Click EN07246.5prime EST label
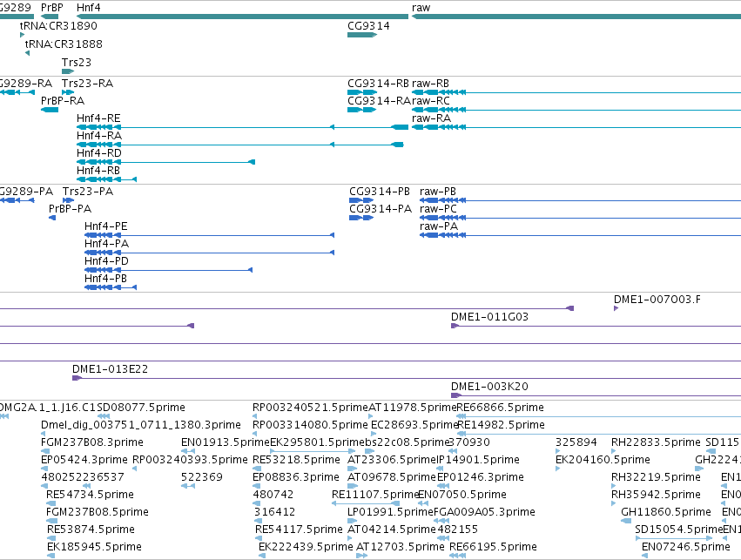Viewport: 741px width, 560px height. tap(686, 547)
